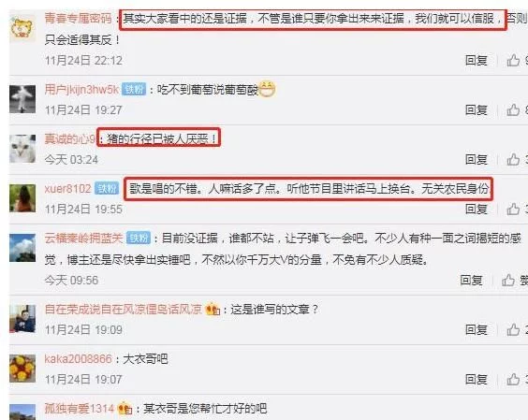Open kaka2008866 username link
This screenshot has width=528, height=420.
(78, 359)
